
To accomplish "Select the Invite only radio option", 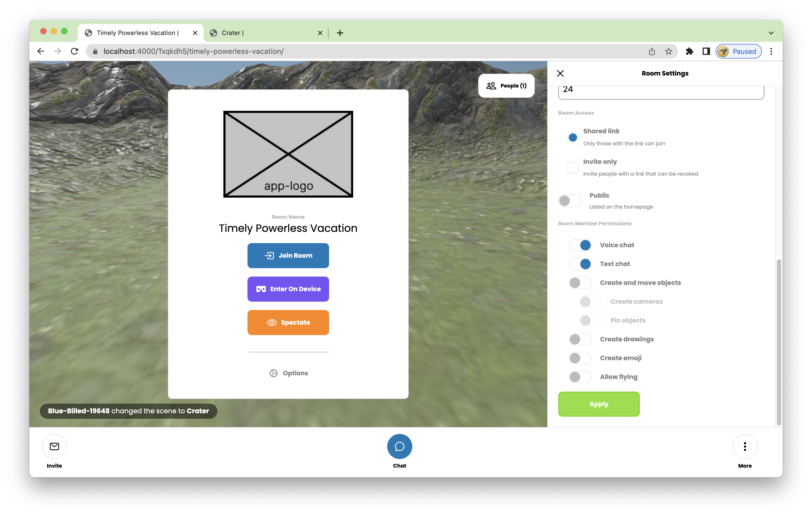I will [x=573, y=168].
